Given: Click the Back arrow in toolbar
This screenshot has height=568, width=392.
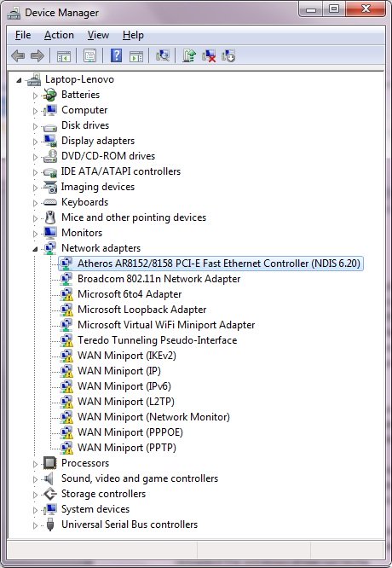Looking at the screenshot, I should [18, 55].
